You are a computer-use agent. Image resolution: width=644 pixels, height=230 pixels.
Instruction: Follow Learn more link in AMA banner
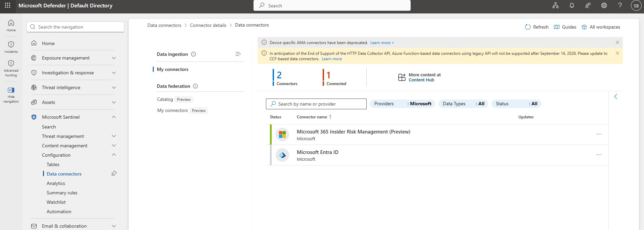click(x=382, y=43)
